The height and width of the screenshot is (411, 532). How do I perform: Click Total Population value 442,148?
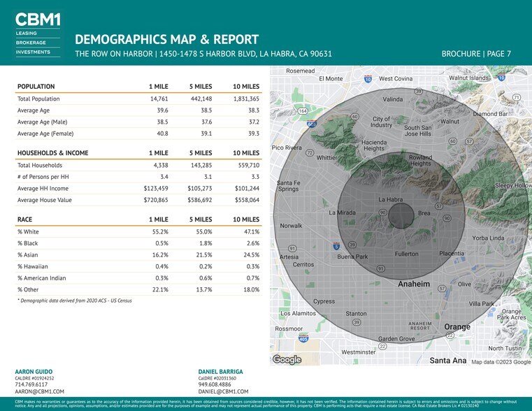(201, 99)
